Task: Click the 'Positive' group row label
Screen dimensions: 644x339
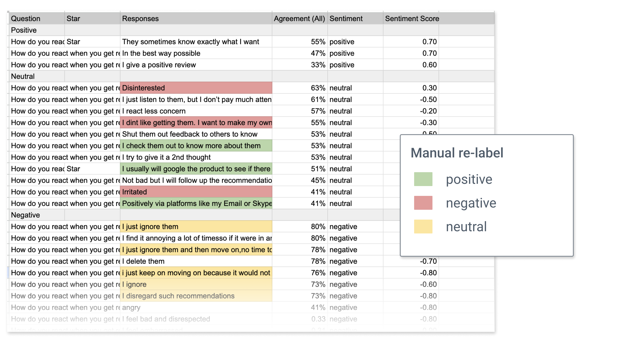Action: [37, 30]
